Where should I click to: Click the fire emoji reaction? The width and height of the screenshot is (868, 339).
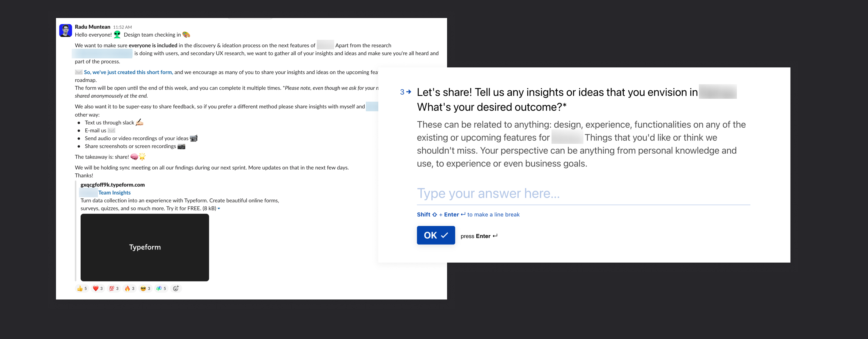coord(129,288)
